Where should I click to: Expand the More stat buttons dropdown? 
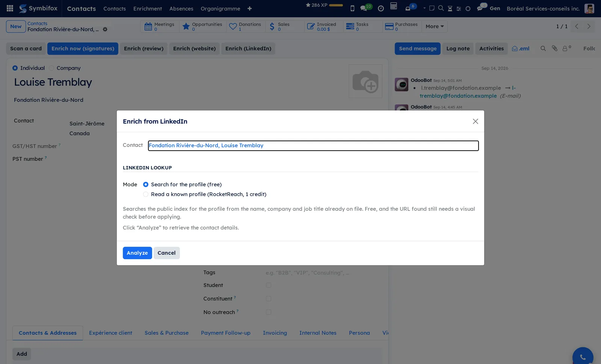(x=435, y=26)
